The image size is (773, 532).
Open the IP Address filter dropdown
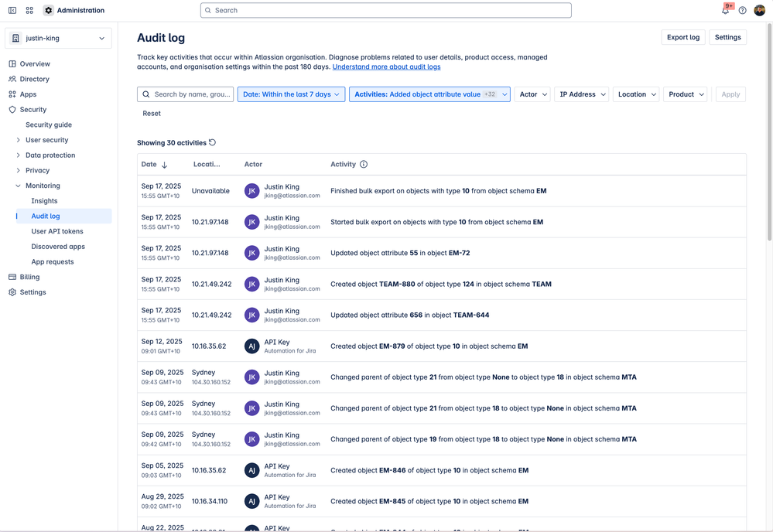581,94
